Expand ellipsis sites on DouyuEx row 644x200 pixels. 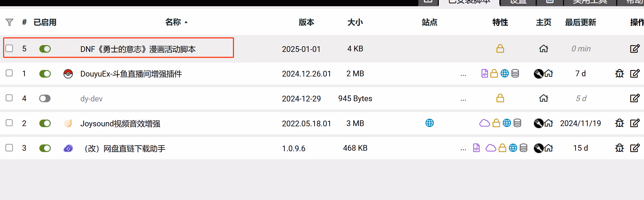463,75
